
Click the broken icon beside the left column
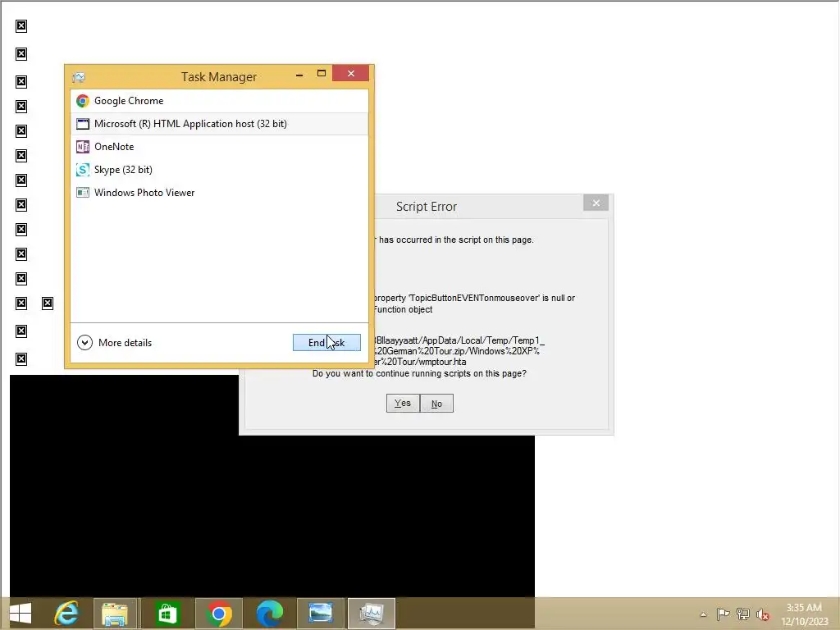(x=48, y=304)
